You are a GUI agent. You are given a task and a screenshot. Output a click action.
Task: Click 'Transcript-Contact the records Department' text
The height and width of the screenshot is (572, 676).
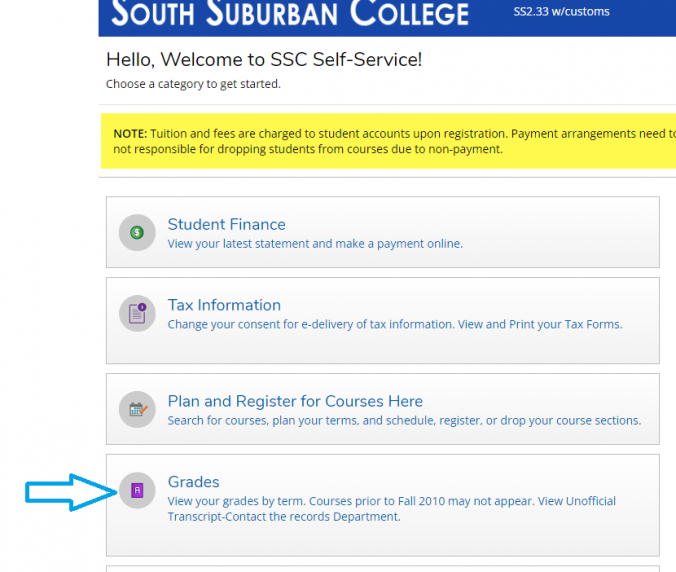pos(284,517)
